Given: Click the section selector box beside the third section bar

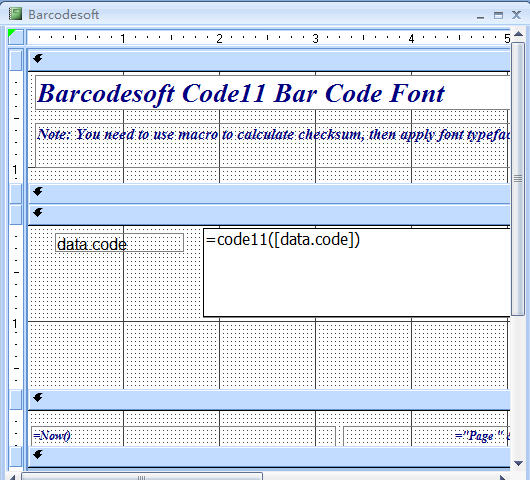Looking at the screenshot, I should click(16, 215).
